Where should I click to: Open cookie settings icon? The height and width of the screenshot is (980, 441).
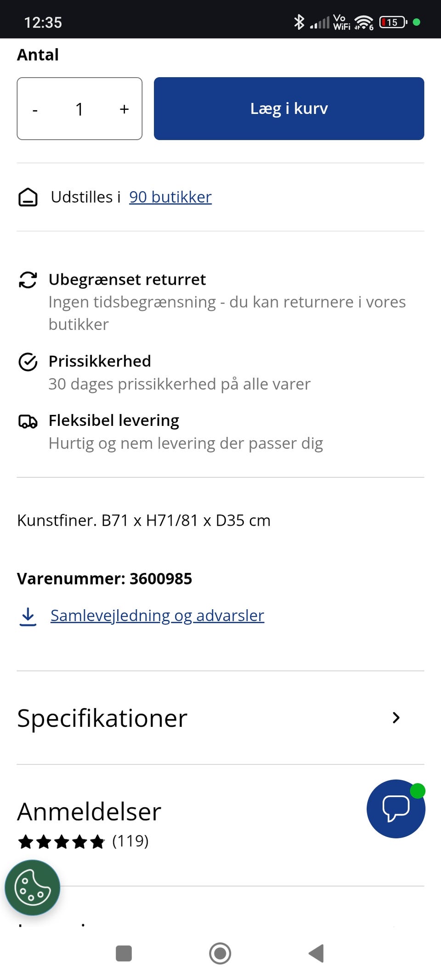tap(32, 888)
